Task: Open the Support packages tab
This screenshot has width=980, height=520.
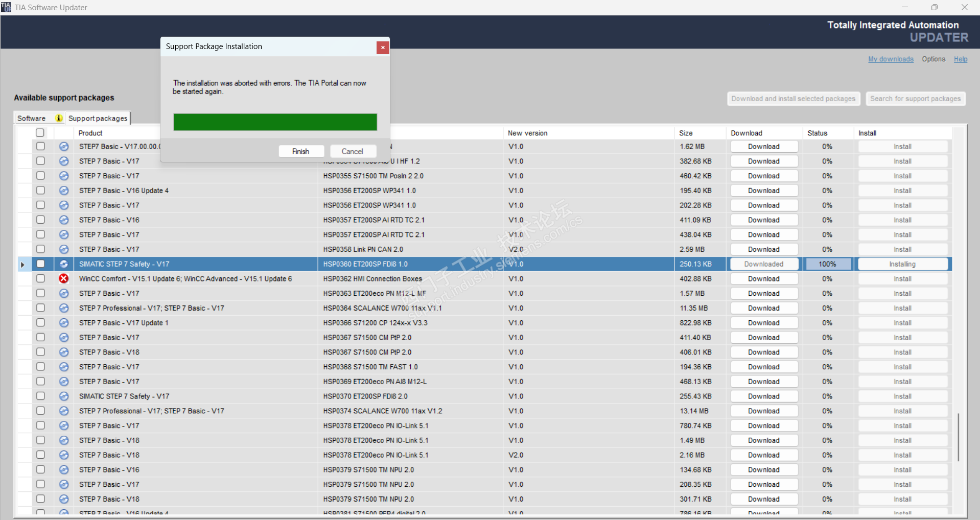Action: pyautogui.click(x=98, y=119)
